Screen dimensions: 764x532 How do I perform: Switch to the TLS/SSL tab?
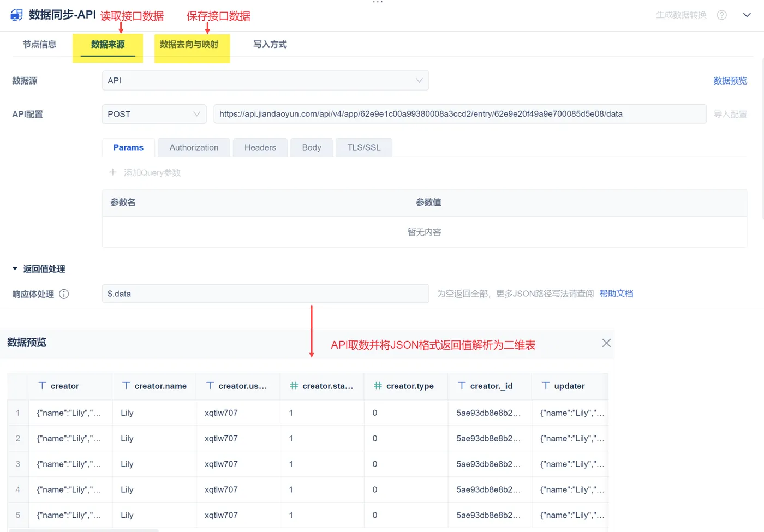[x=364, y=147]
